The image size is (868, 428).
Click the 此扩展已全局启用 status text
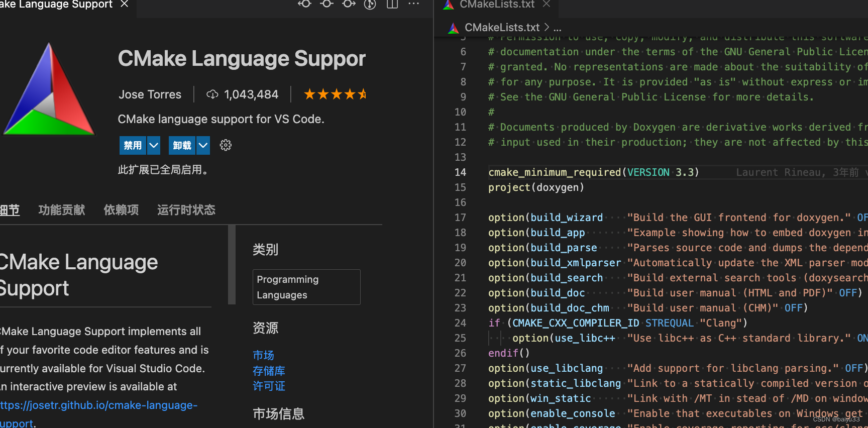tap(163, 170)
